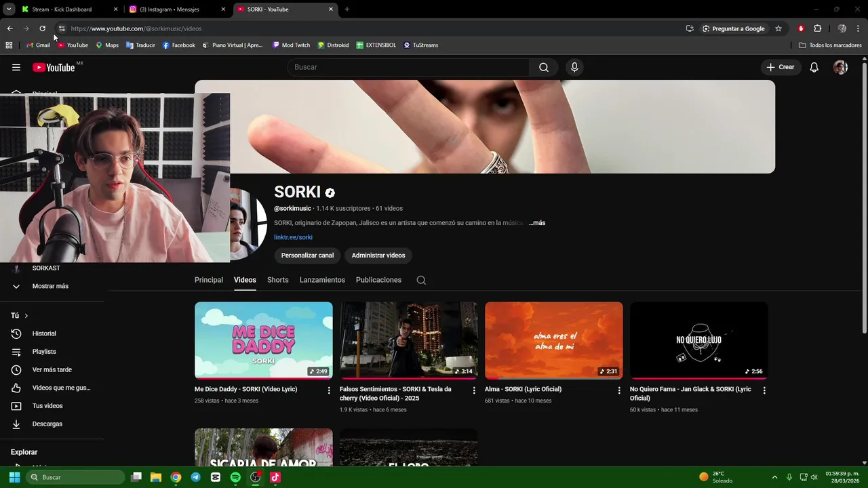This screenshot has height=488, width=868.
Task: Open Chrome apps grid in bookmarks bar
Action: [9, 45]
